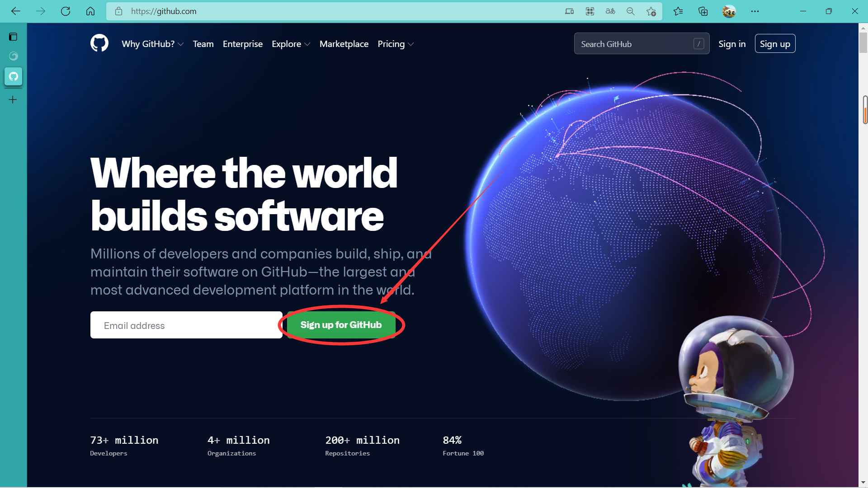Open the GitHub tab in vertical sidebar
868x488 pixels.
point(14,76)
